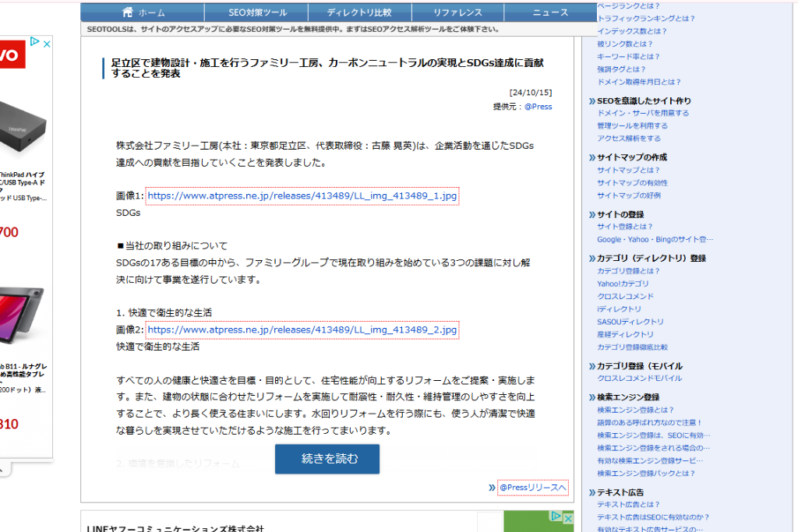Open the ThinkPad dock product image
The width and height of the screenshot is (798, 532).
[23, 125]
